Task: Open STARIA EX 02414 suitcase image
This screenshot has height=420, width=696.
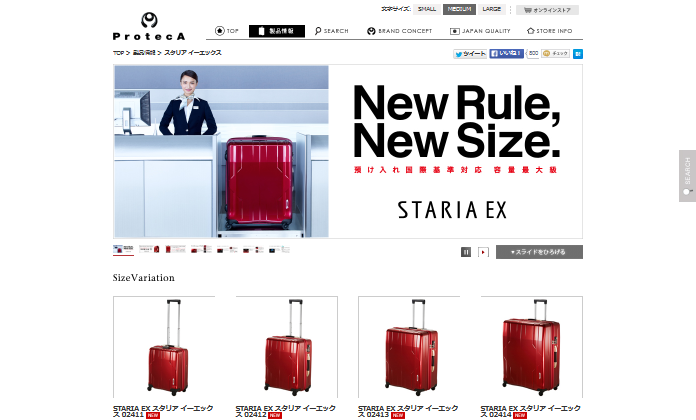Action: pos(531,347)
